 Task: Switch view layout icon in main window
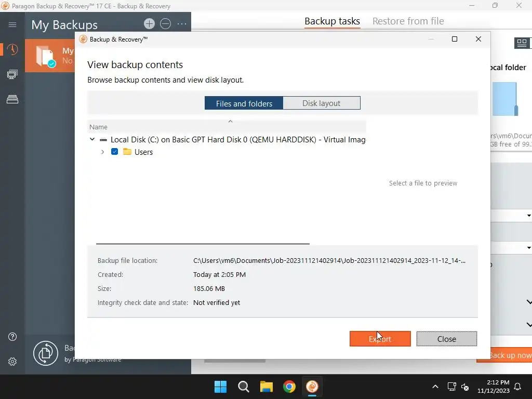tap(522, 43)
